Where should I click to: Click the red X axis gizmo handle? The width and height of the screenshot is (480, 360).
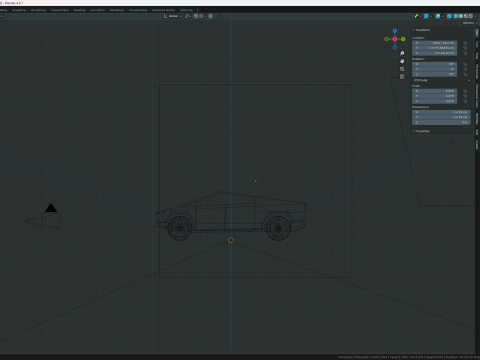395,39
